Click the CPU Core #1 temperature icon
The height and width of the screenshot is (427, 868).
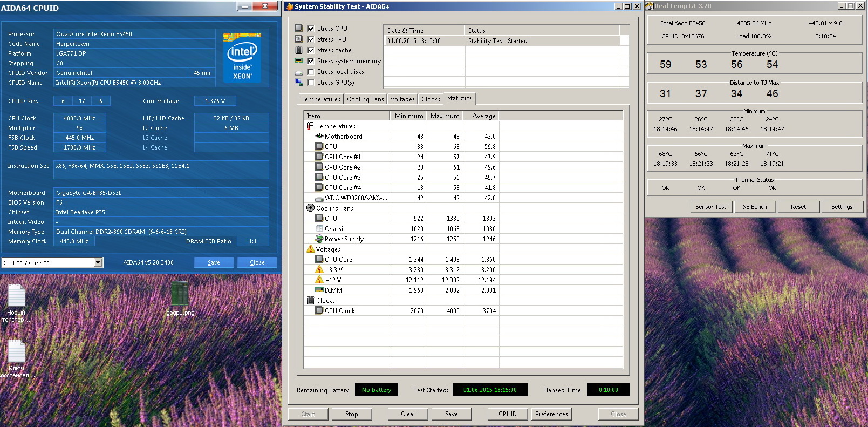pyautogui.click(x=319, y=157)
